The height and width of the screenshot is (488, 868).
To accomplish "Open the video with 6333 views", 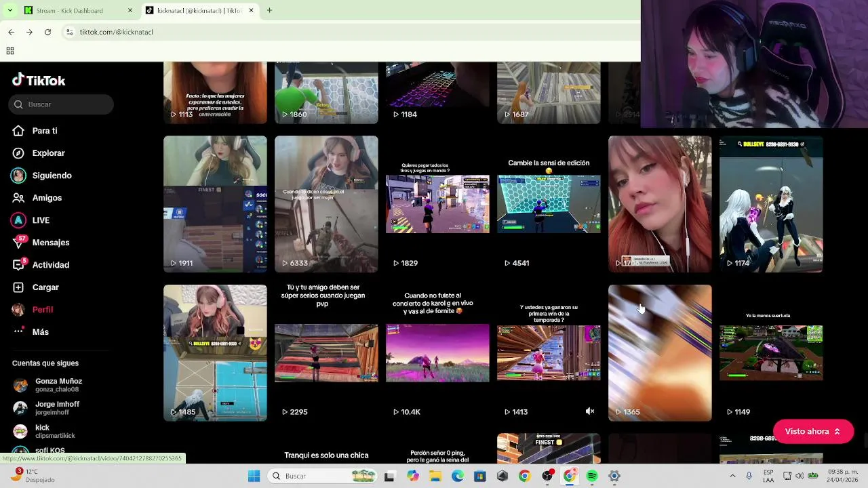I will tap(326, 204).
